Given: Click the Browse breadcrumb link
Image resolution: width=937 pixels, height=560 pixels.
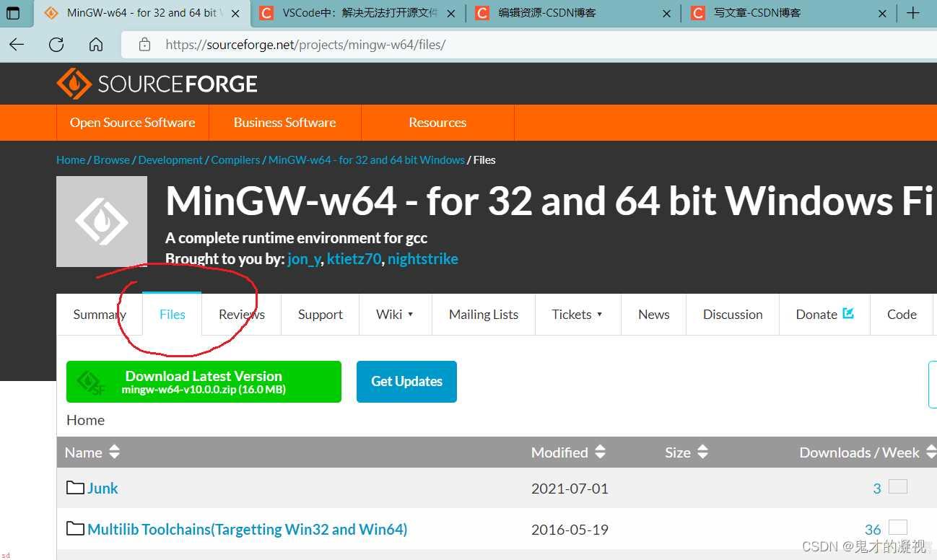Looking at the screenshot, I should [x=112, y=160].
